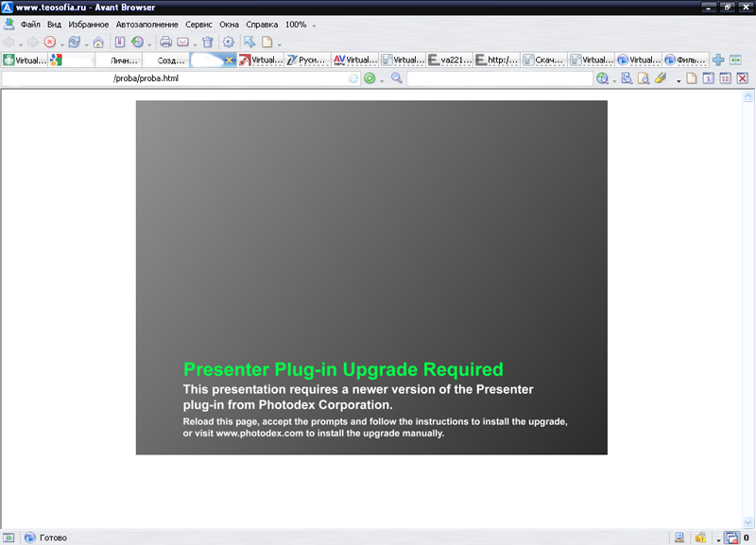Viewport: 756px width, 545px height.
Task: Click the yellow lock status bar icon
Action: pyautogui.click(x=700, y=537)
